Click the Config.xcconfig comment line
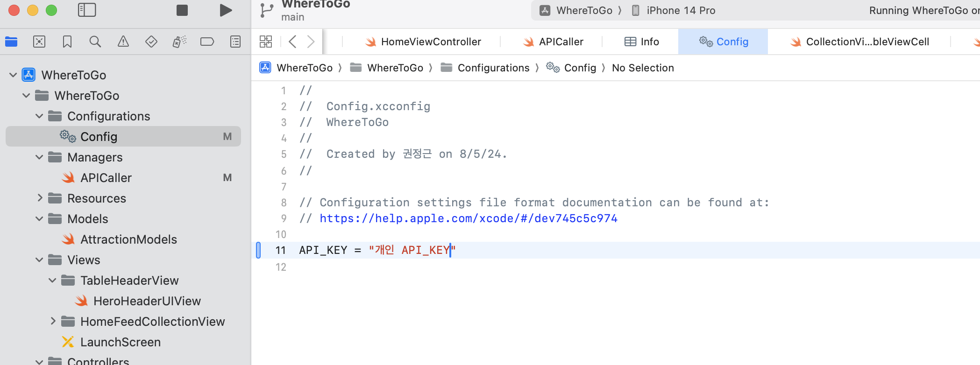Viewport: 980px width, 365px height. coord(365,106)
